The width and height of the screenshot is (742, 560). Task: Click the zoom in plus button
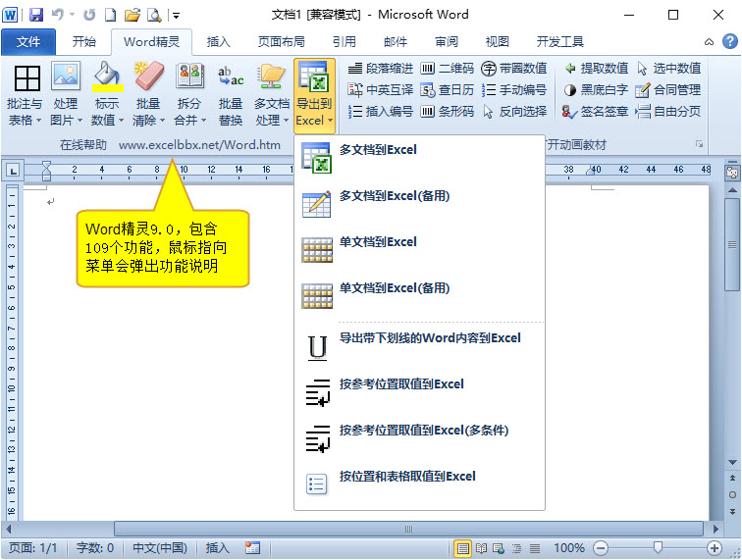tap(715, 548)
